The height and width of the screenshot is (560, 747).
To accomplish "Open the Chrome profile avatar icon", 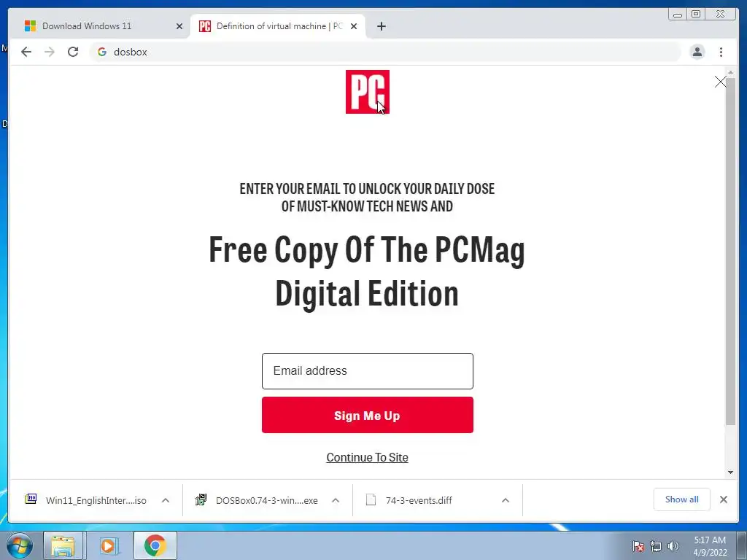I will [x=697, y=52].
